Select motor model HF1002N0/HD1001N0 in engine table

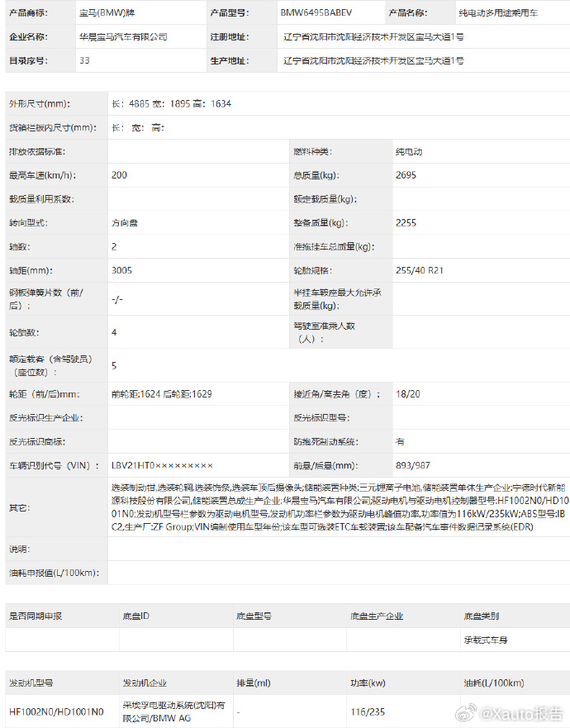click(56, 711)
